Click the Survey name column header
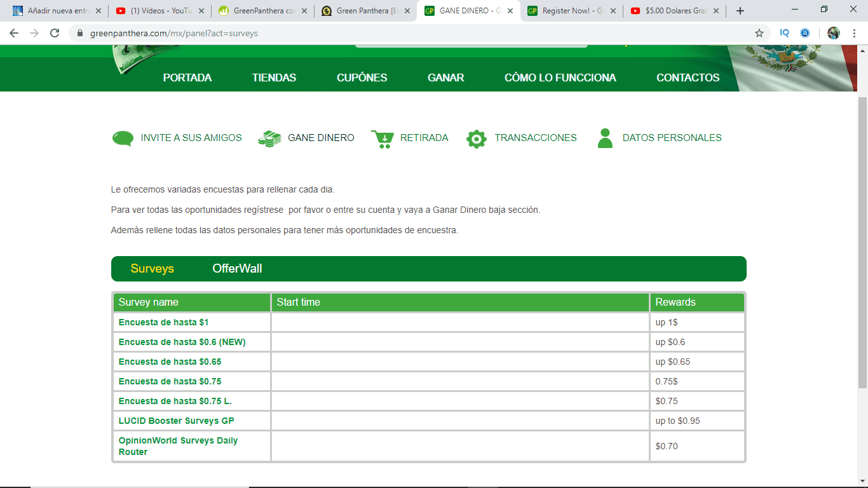 192,302
